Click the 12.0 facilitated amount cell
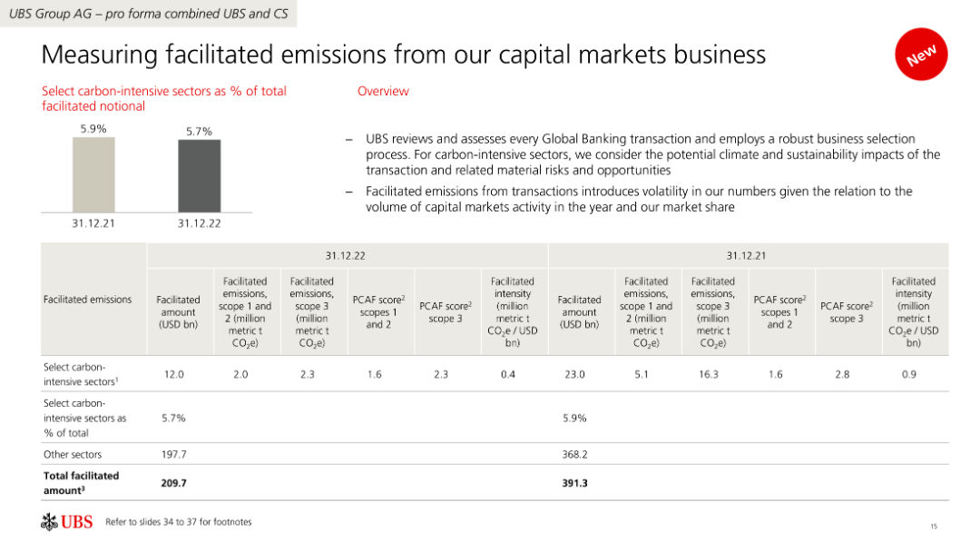Viewport: 980px width, 552px height. pyautogui.click(x=173, y=374)
